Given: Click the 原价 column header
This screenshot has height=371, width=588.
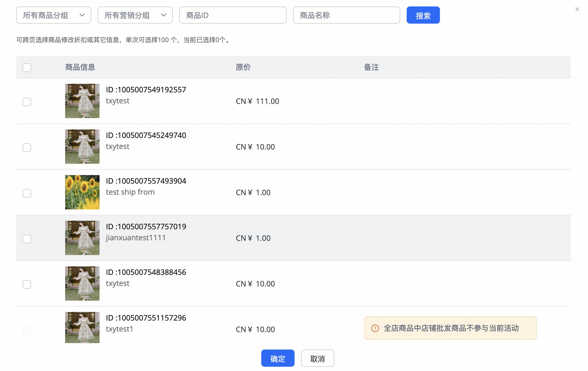Looking at the screenshot, I should point(243,67).
